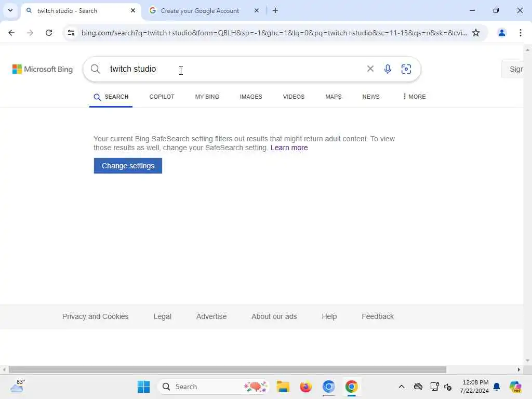Open Privacy and Cookies footer link
The width and height of the screenshot is (532, 399).
click(x=96, y=316)
